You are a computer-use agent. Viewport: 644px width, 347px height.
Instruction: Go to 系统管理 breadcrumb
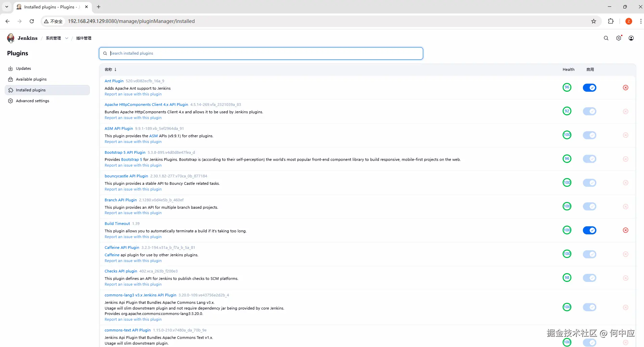coord(53,38)
